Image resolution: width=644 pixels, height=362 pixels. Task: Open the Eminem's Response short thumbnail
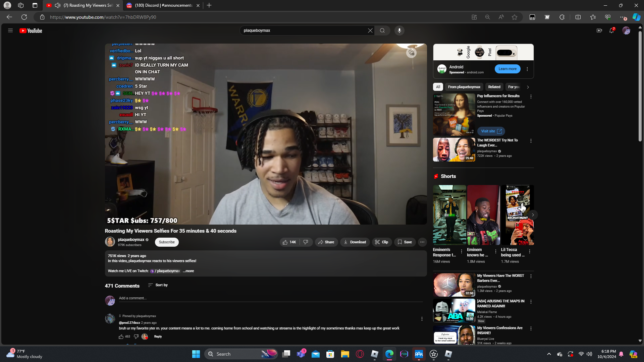[x=449, y=215]
